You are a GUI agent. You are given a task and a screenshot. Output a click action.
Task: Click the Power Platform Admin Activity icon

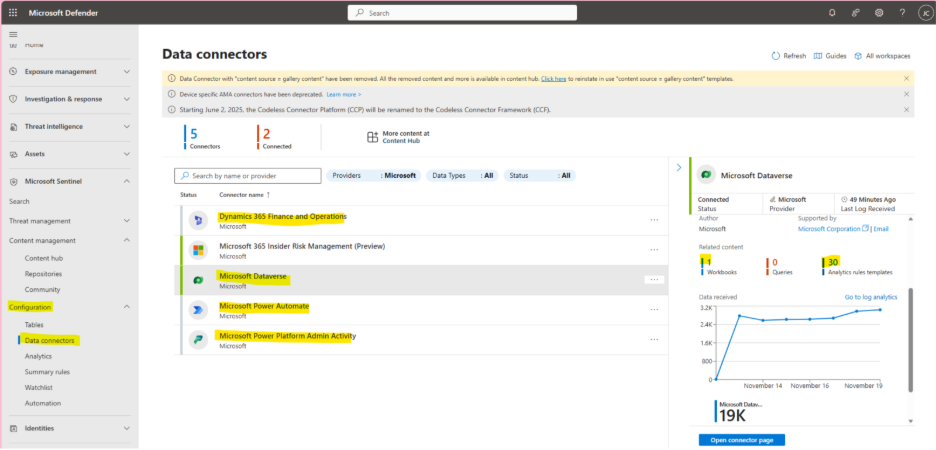click(198, 340)
